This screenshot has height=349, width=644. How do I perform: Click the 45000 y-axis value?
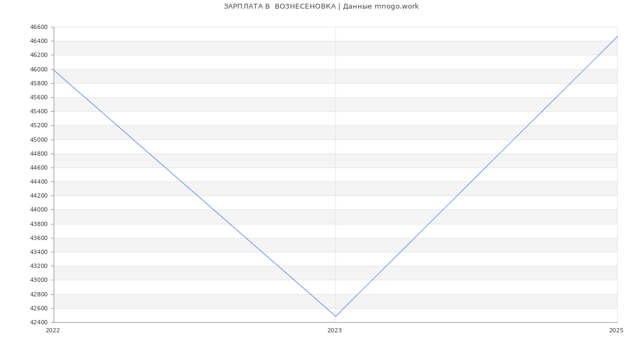click(x=39, y=140)
